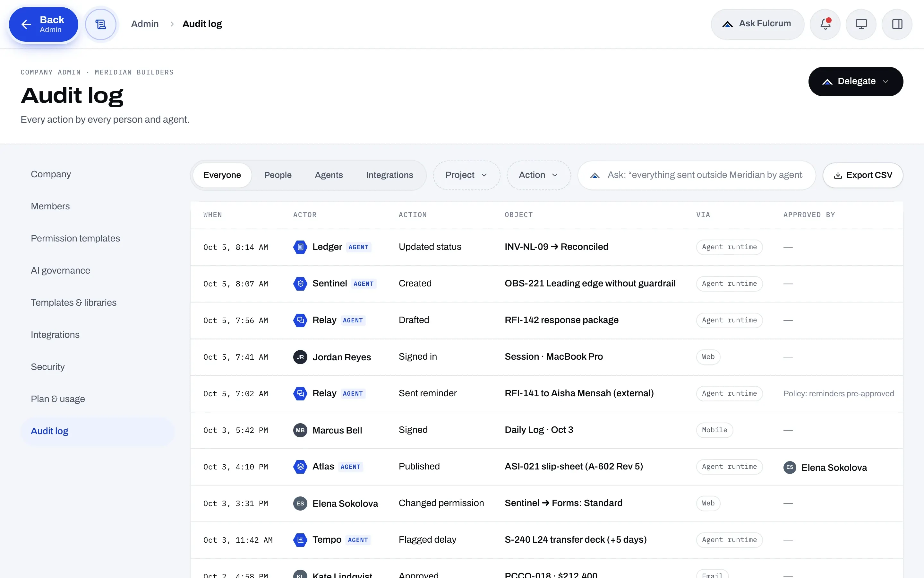Switch to the Integrations filter tab
This screenshot has height=578, width=924.
(389, 175)
